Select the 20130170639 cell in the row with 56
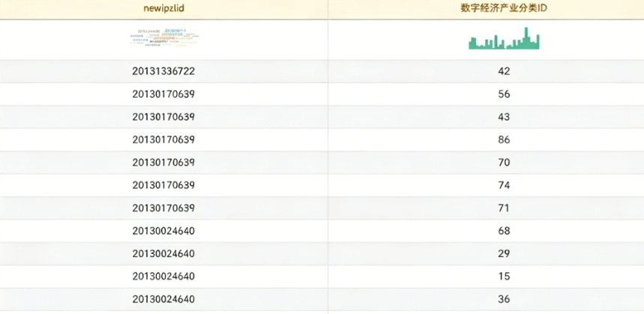Screen dimensions: 644x314 (163, 94)
